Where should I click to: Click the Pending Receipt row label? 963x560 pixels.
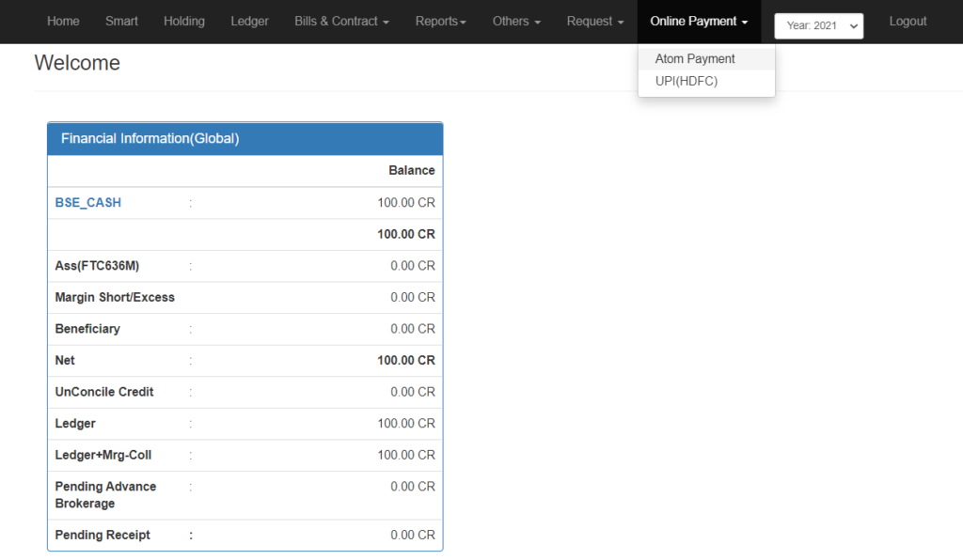pos(103,535)
